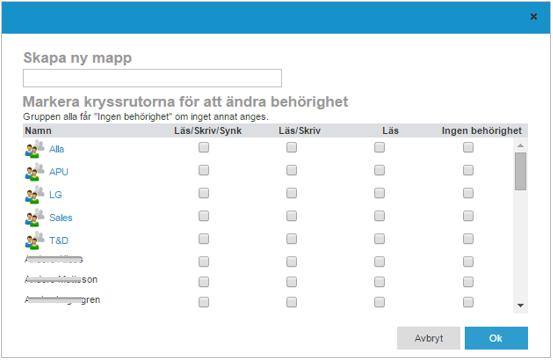553x360 pixels.
Task: Click the Läs/Skriv/Synk column header
Action: [x=208, y=131]
